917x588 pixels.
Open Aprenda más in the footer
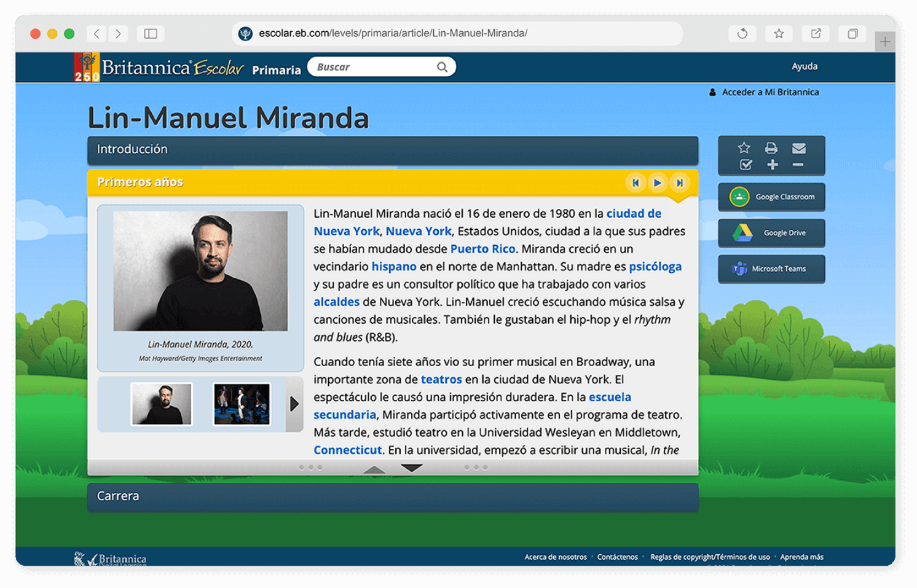(x=801, y=557)
